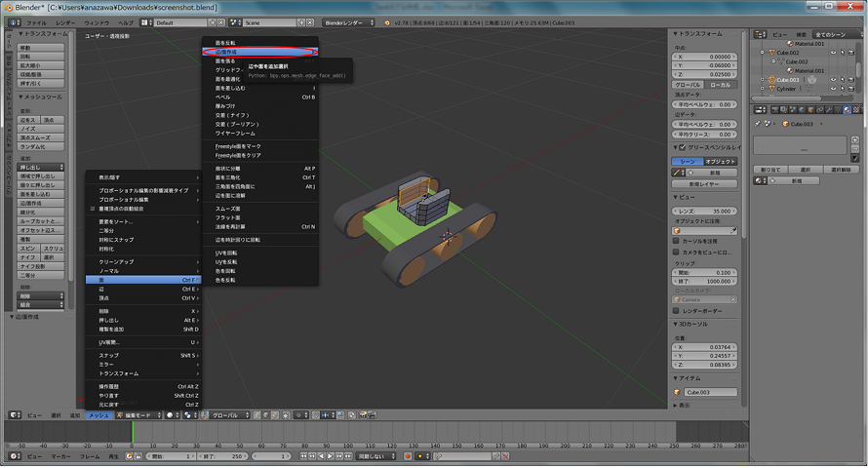Toggle the ローカル transform orientation button
Screen dimensions: 868x468
click(721, 85)
